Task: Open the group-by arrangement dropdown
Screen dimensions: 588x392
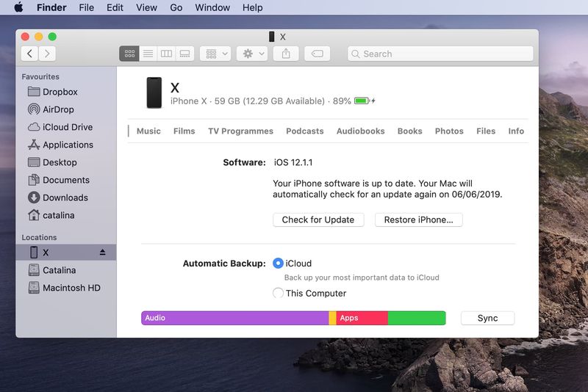Action: click(215, 54)
